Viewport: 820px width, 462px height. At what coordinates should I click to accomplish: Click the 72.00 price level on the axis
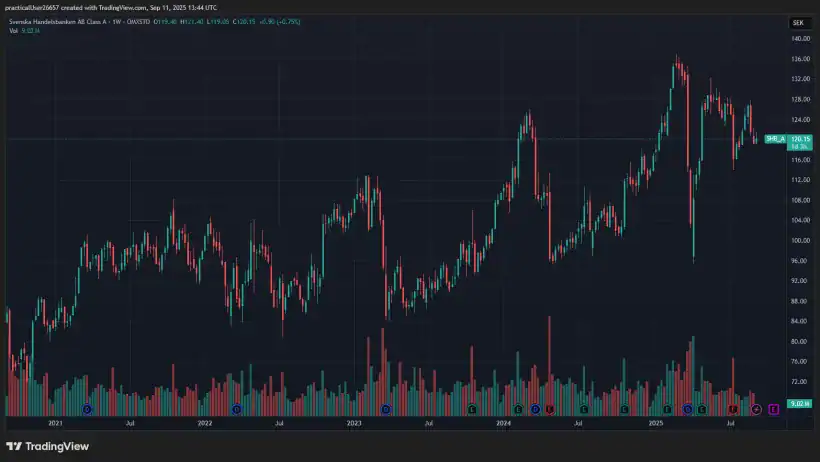tap(799, 381)
